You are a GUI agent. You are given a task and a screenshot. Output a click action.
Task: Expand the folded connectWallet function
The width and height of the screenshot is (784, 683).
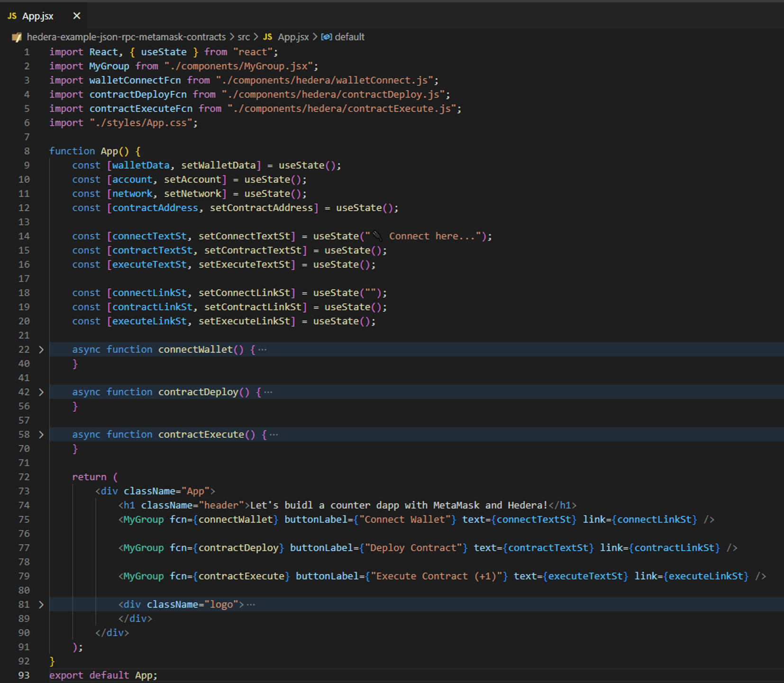(41, 350)
